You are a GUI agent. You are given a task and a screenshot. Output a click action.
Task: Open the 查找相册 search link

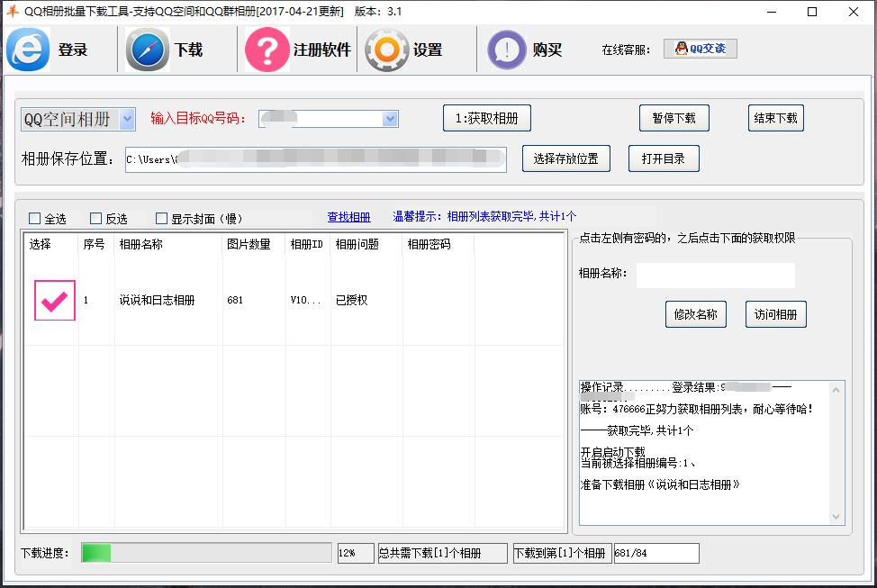(348, 217)
